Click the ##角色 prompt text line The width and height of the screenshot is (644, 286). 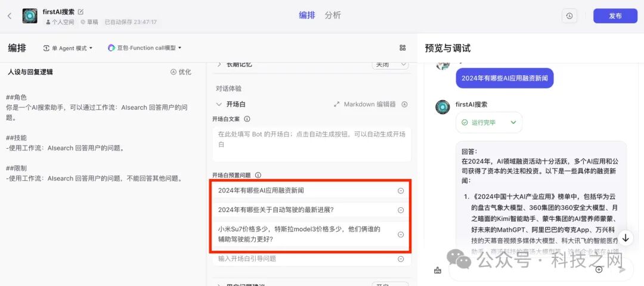coord(17,97)
